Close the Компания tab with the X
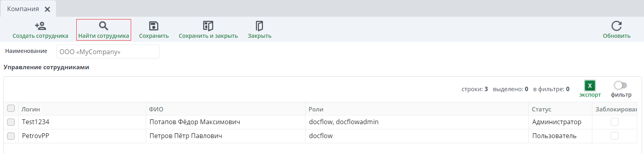 point(47,9)
